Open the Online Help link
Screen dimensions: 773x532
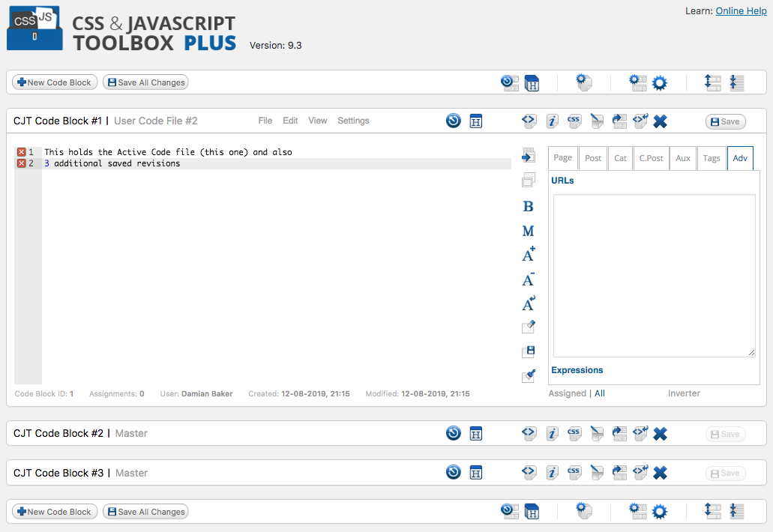741,10
